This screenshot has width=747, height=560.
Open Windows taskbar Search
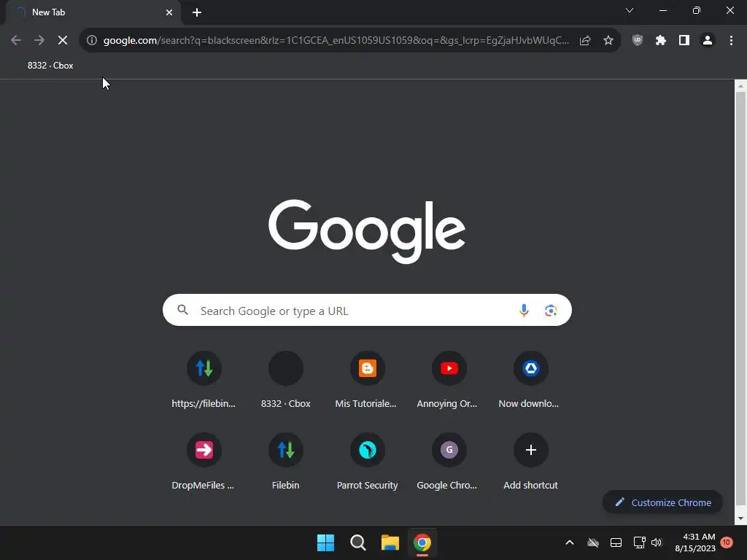pos(357,542)
